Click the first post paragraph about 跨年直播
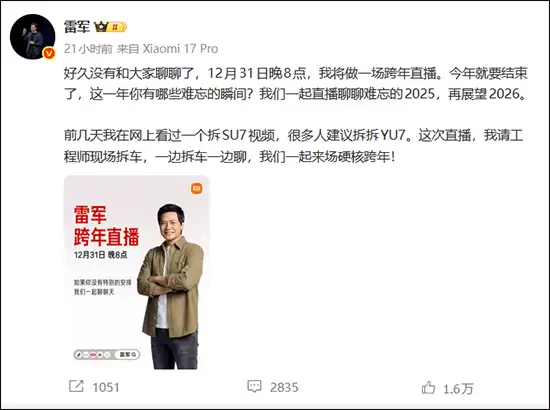 point(296,84)
